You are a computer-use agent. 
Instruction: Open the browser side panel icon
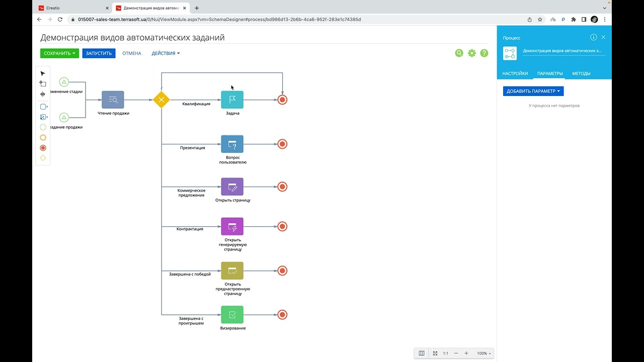pos(584,20)
